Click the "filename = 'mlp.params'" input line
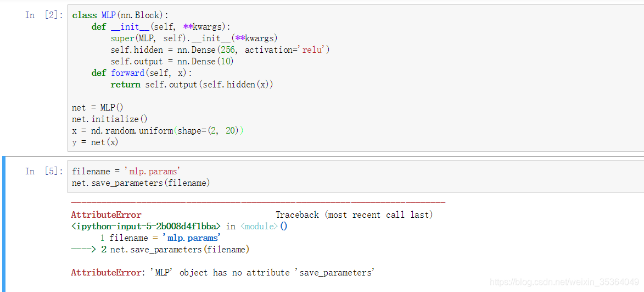The width and height of the screenshot is (644, 292). [x=126, y=172]
